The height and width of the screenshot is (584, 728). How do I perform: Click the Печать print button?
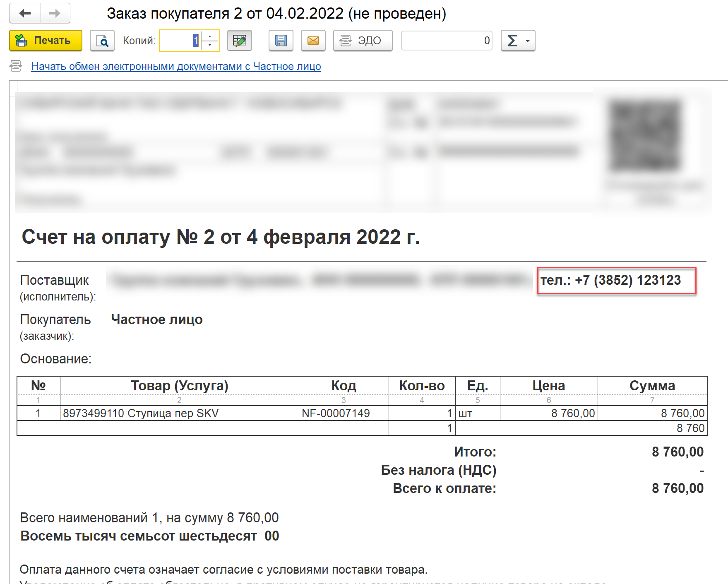pyautogui.click(x=46, y=41)
